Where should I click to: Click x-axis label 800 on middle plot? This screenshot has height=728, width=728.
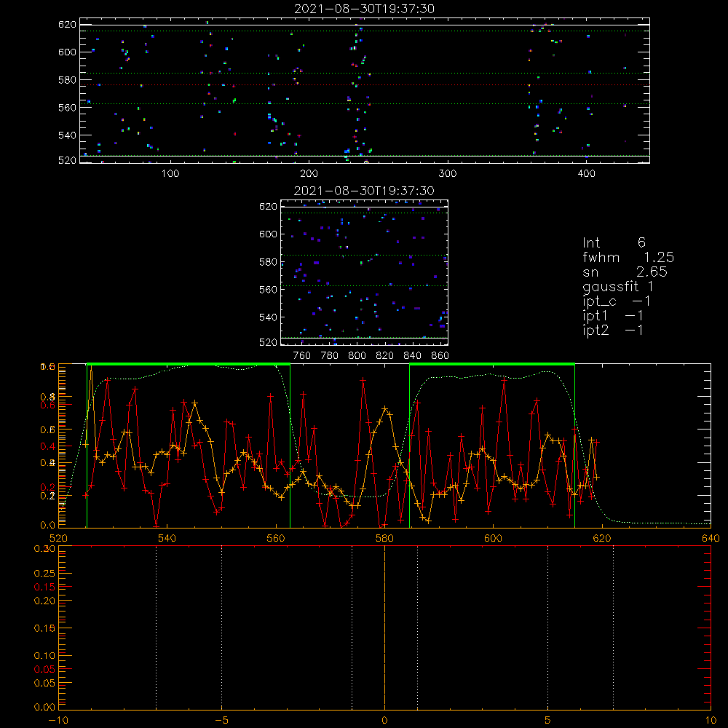pyautogui.click(x=357, y=356)
